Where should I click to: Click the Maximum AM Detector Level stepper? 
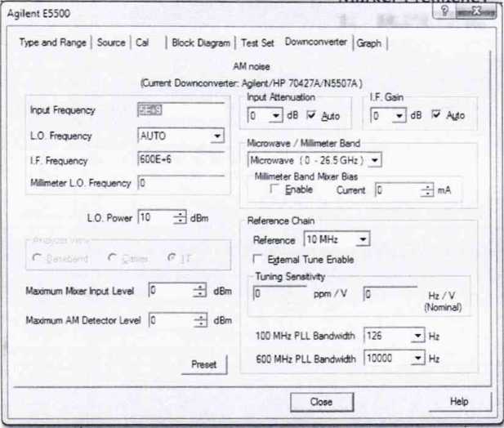pos(201,320)
